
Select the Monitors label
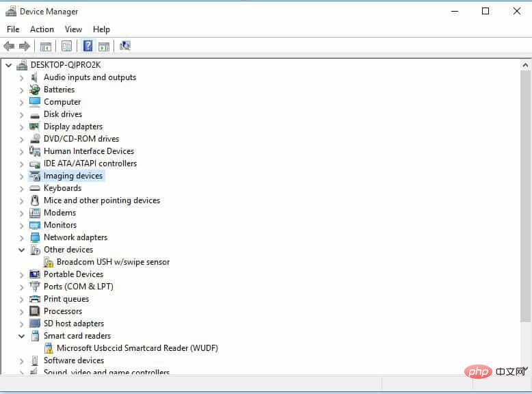[x=60, y=224]
